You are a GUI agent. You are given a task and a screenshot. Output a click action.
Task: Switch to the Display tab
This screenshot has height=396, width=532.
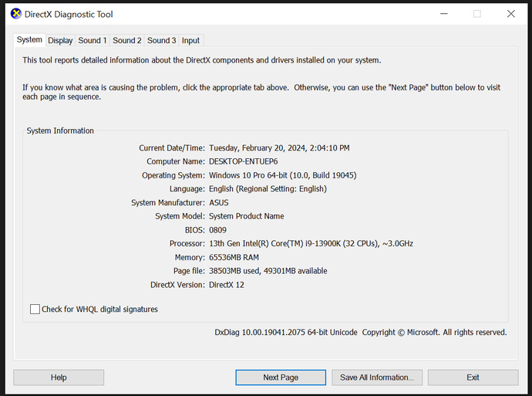coord(60,40)
